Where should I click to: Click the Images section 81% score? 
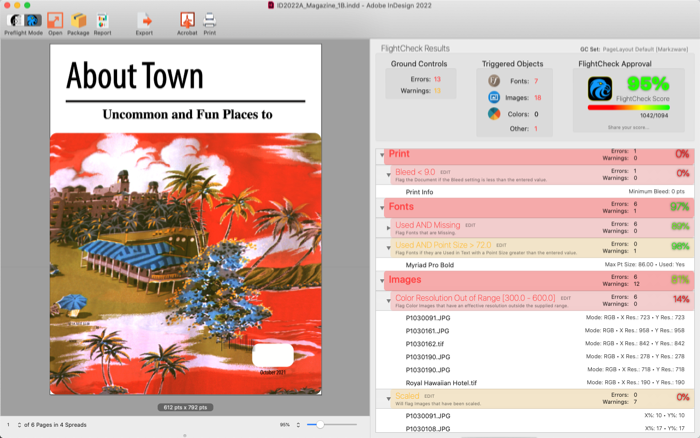(680, 280)
